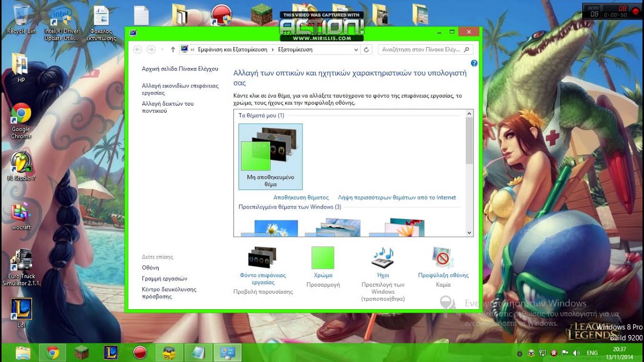Open Chrome from the taskbar

tap(52, 352)
